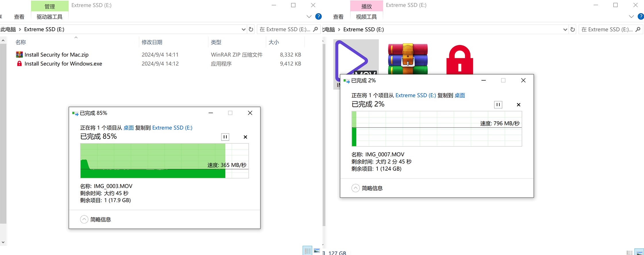Open the 驱动器工具 tab
The width and height of the screenshot is (644, 255).
tap(49, 17)
